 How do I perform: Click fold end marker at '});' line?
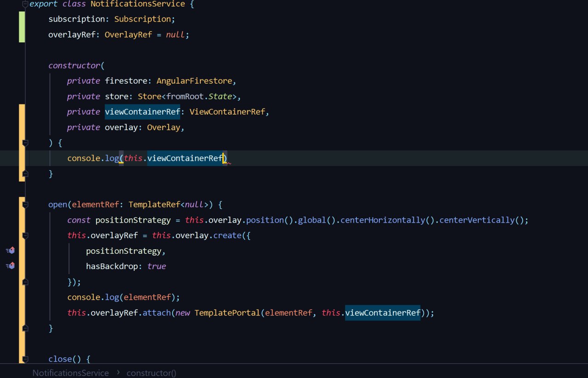point(25,281)
